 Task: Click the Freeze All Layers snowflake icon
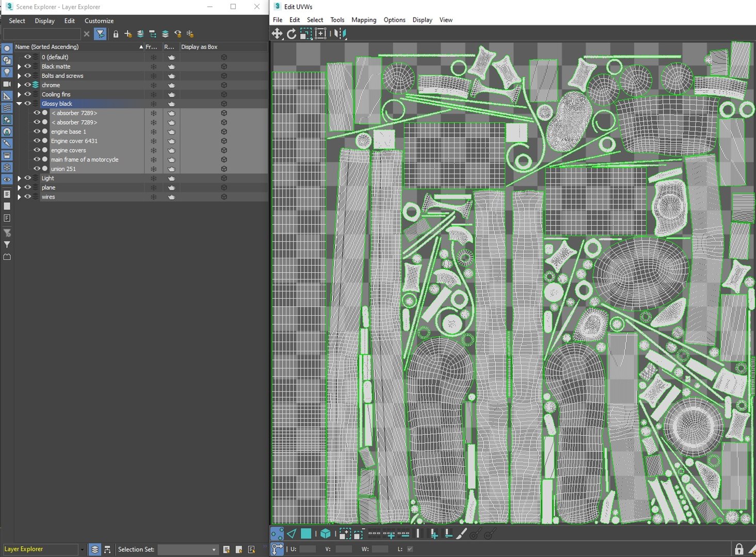pyautogui.click(x=190, y=34)
